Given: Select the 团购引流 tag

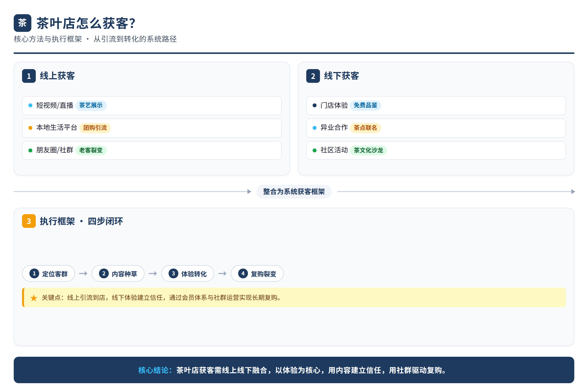Looking at the screenshot, I should [x=95, y=128].
